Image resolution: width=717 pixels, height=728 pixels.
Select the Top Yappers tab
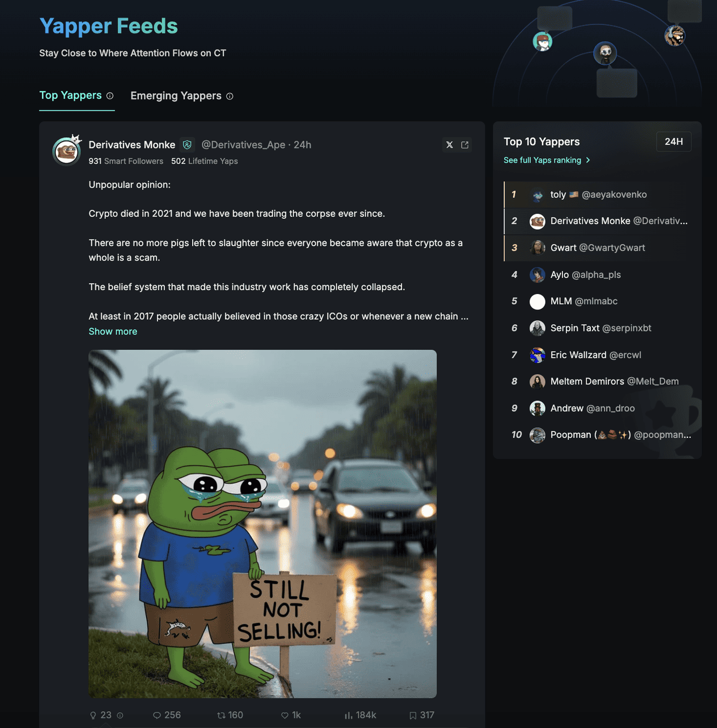(x=71, y=95)
